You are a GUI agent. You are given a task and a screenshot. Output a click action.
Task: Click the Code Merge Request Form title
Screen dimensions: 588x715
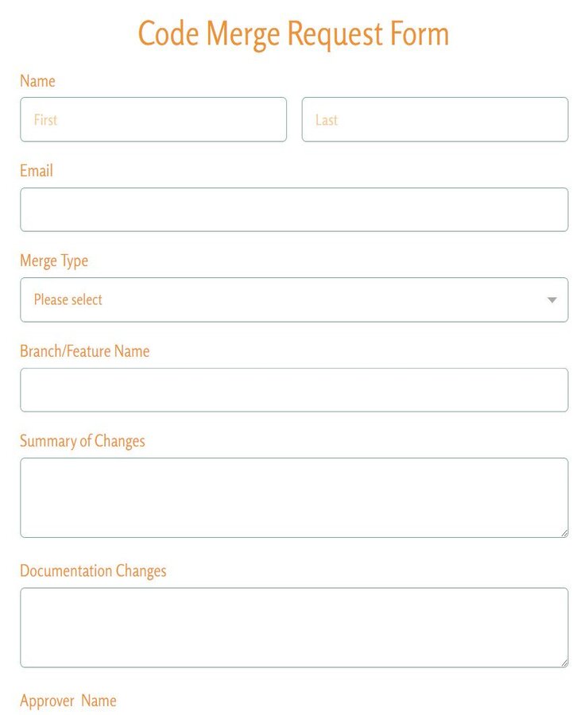coord(293,33)
